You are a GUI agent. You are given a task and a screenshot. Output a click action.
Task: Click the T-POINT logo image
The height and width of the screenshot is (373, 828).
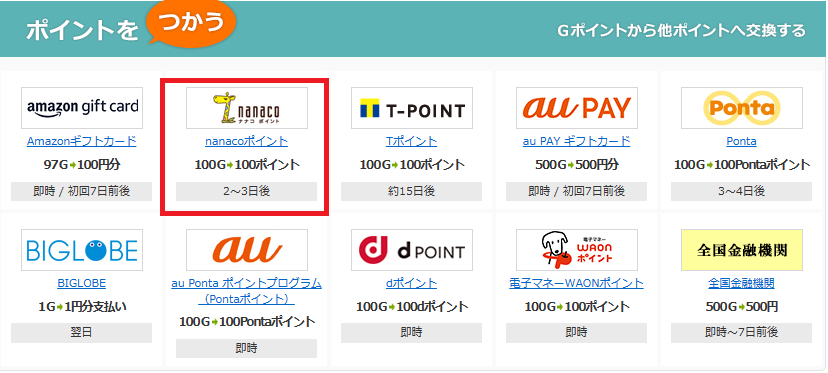point(411,108)
